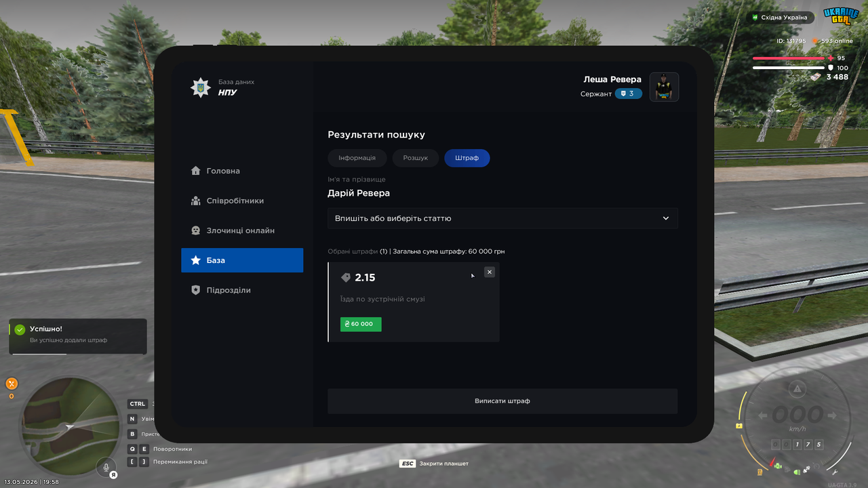Click the door lock indicator icon on speedometer
The image size is (868, 488).
click(x=787, y=469)
